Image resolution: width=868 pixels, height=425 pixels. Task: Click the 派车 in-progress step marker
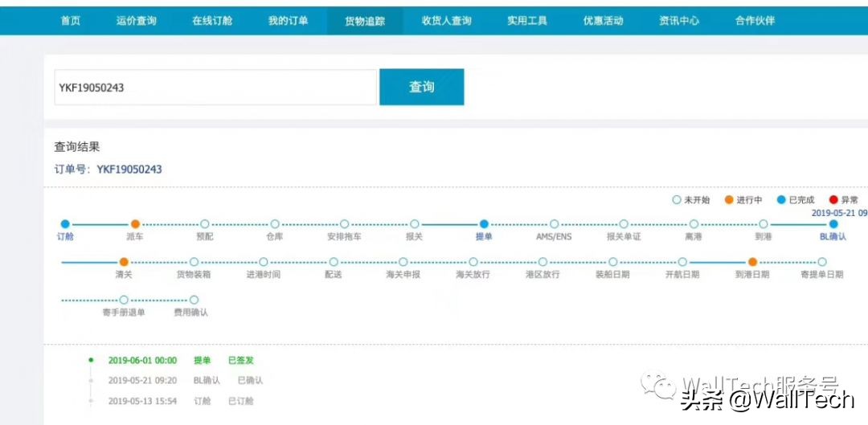point(135,224)
